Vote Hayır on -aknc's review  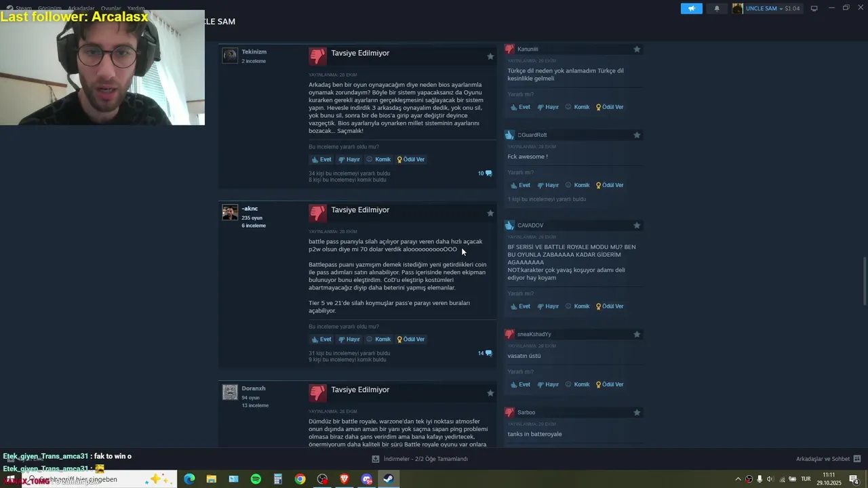[349, 339]
